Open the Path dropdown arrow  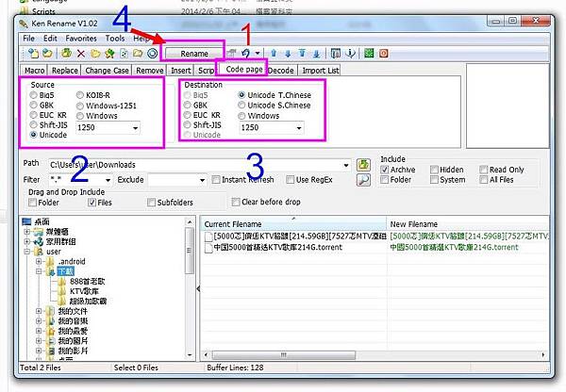(346, 165)
